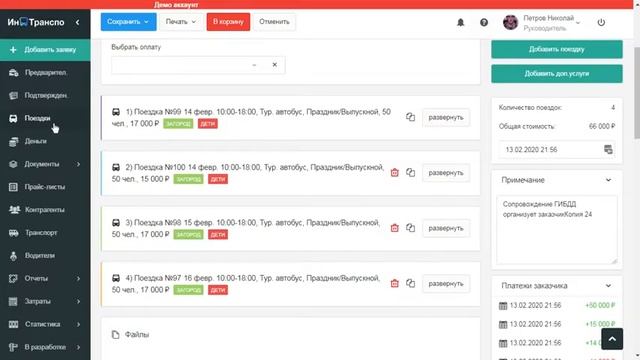Viewport: 640px width, 360px height.
Task: Collapse the sidebar with the arrow icon
Action: pyautogui.click(x=78, y=22)
